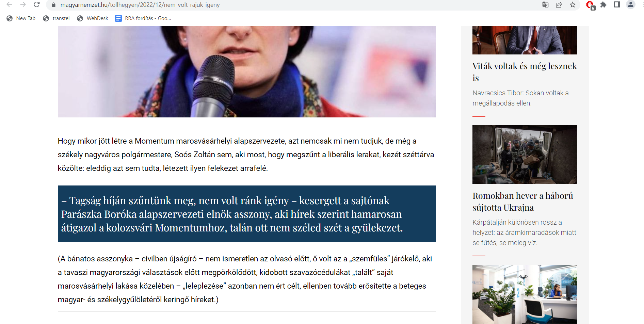Click the suited man sidebar thumbnail
644x324 pixels.
point(525,40)
